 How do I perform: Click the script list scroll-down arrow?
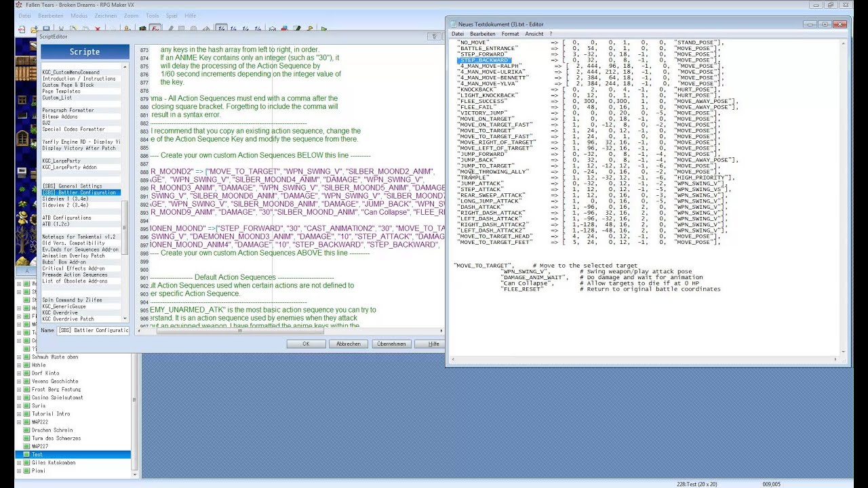(x=125, y=318)
